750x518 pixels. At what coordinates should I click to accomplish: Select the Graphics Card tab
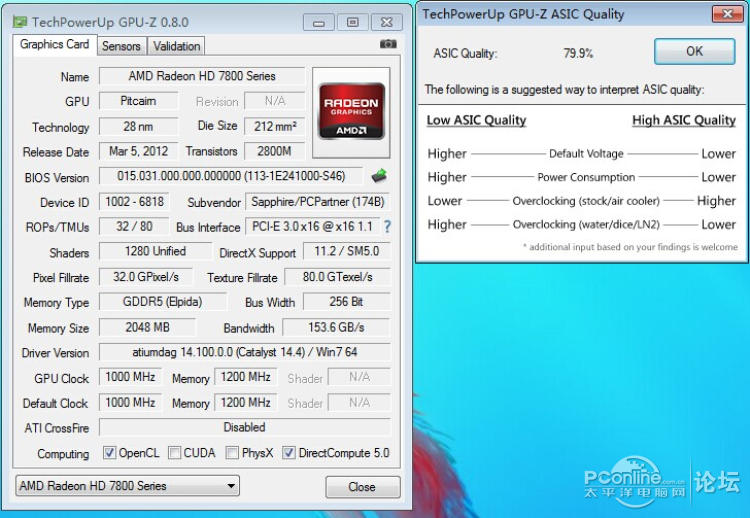(x=55, y=44)
